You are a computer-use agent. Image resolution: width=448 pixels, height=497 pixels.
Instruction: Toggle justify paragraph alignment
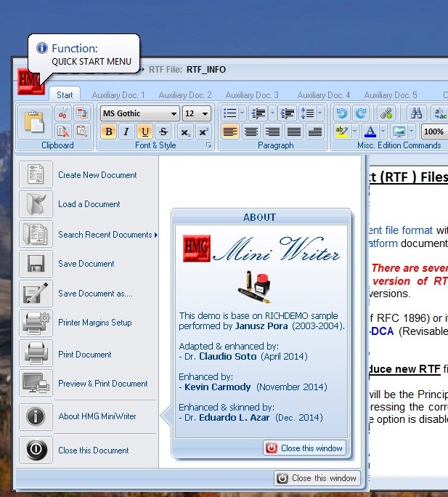click(x=293, y=132)
